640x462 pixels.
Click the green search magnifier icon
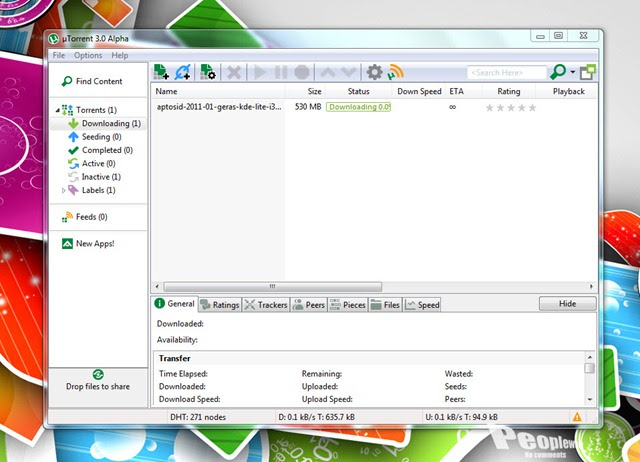[558, 72]
